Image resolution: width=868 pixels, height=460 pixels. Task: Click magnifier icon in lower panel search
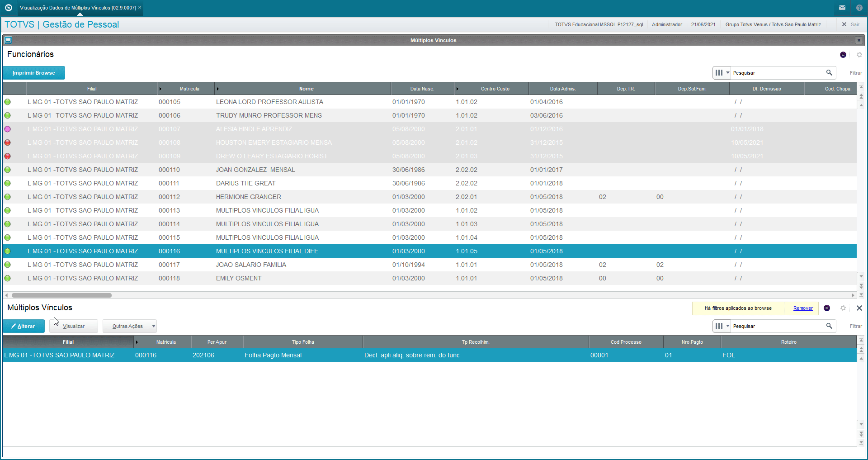point(829,326)
